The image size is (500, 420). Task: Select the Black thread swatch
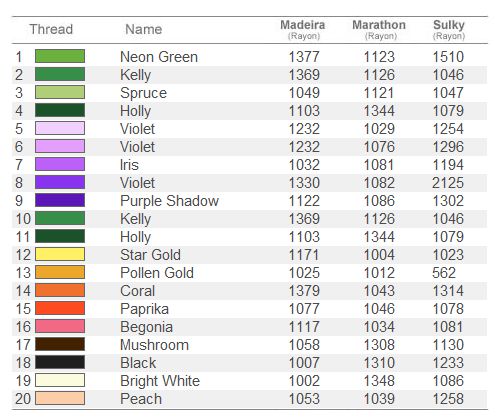[60, 362]
